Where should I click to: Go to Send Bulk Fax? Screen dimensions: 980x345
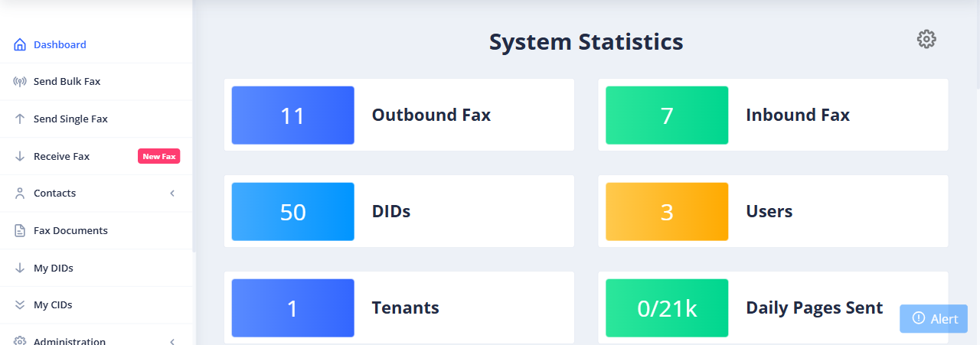pos(96,82)
